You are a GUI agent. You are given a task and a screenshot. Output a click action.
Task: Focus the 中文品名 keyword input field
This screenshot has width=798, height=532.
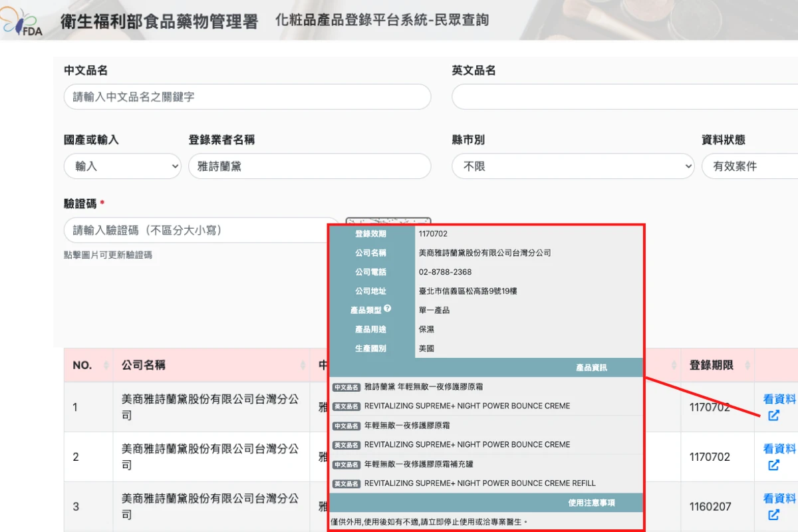pos(247,97)
